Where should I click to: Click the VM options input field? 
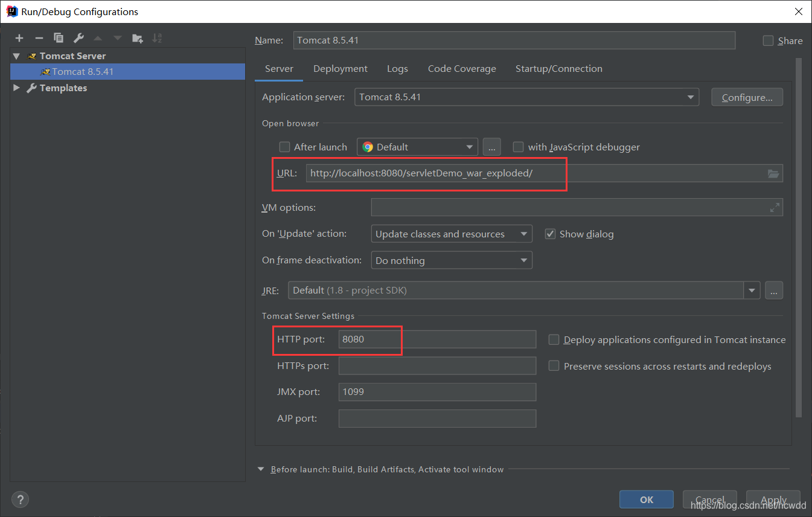pyautogui.click(x=577, y=207)
